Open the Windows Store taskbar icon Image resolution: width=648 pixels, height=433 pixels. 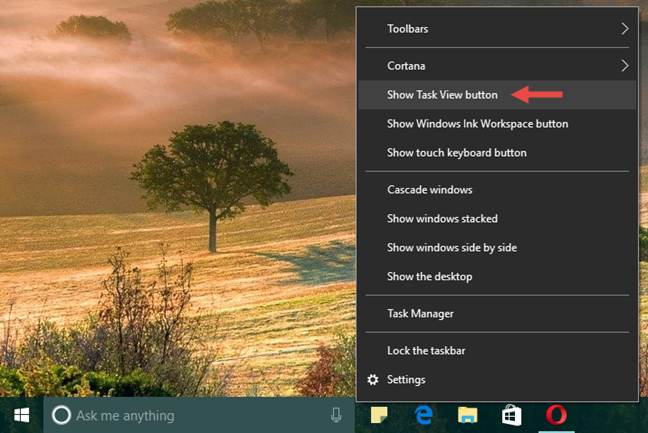(511, 415)
